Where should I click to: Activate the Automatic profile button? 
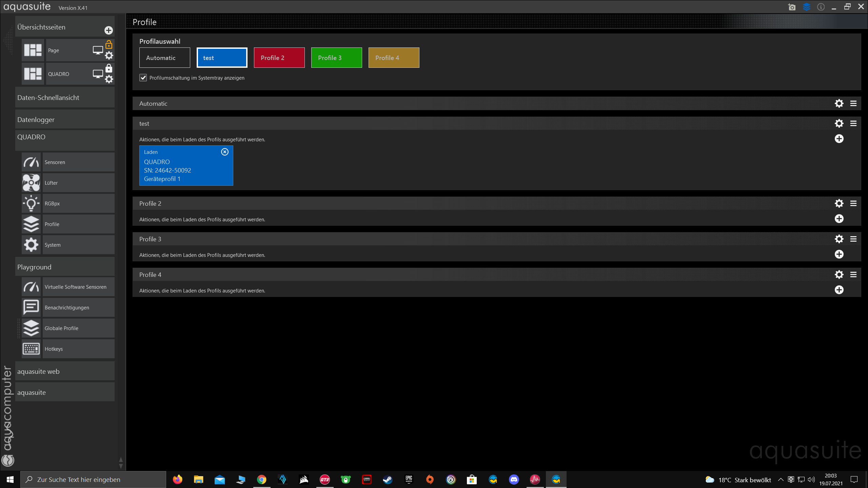[164, 58]
